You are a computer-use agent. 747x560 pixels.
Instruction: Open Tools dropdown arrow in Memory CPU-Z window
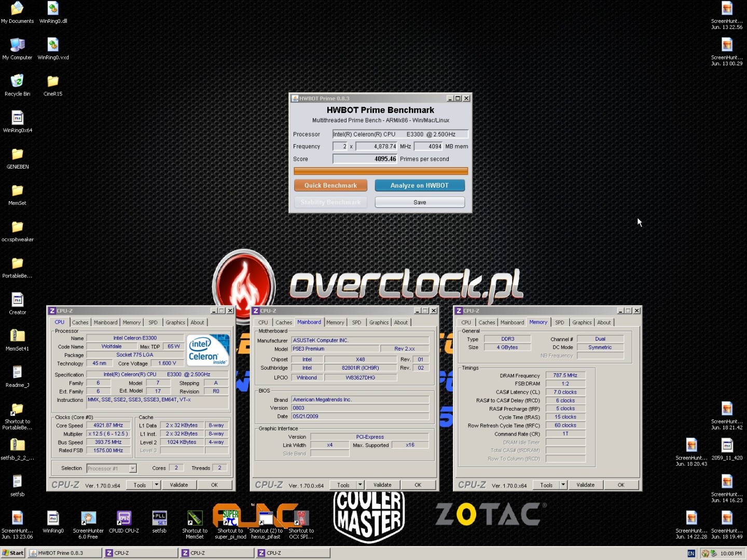click(563, 485)
